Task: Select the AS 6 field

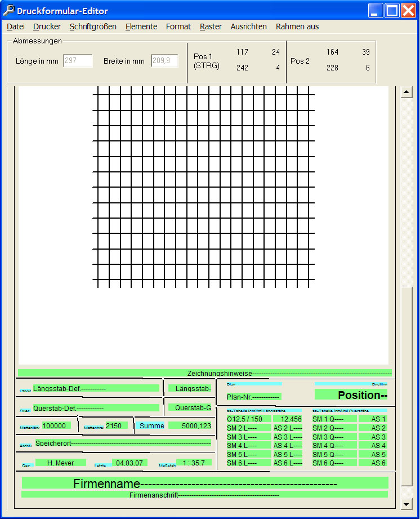Action: tap(373, 463)
